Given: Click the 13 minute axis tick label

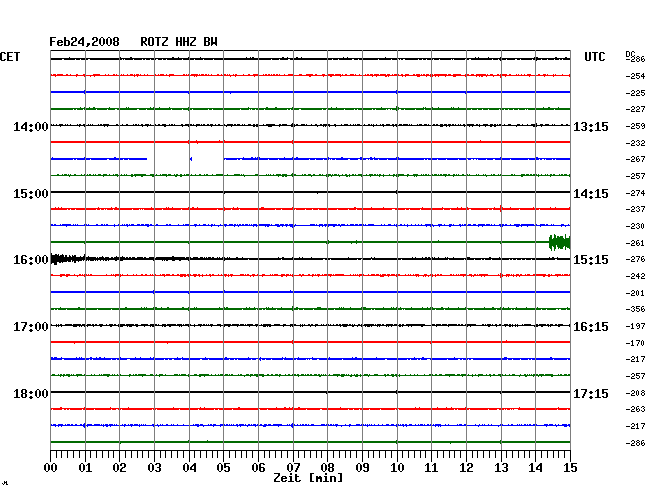Looking at the screenshot, I should pos(501,468).
